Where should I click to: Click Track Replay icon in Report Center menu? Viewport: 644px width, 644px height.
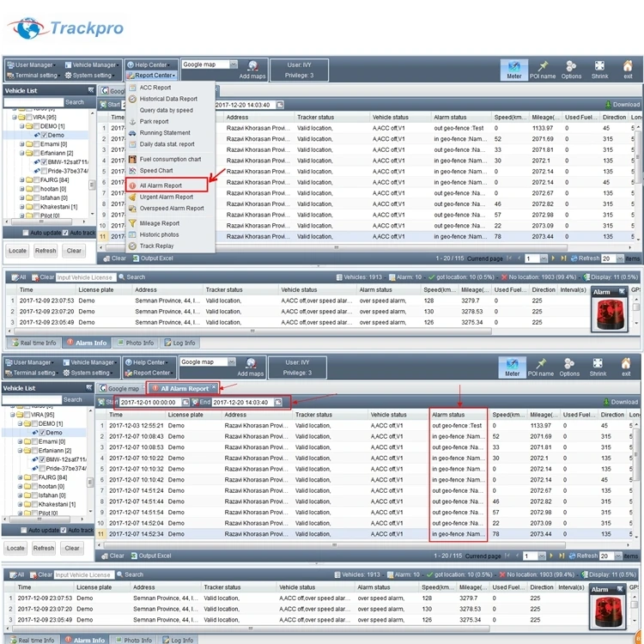pos(132,246)
